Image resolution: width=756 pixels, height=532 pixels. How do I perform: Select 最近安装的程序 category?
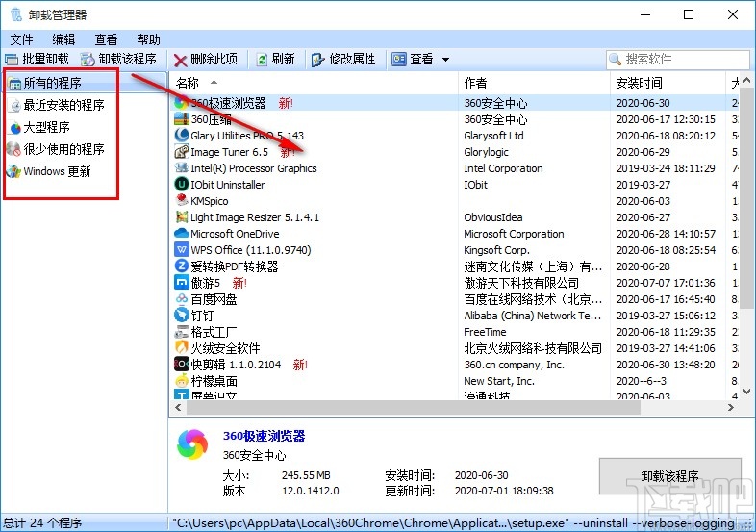(x=64, y=105)
